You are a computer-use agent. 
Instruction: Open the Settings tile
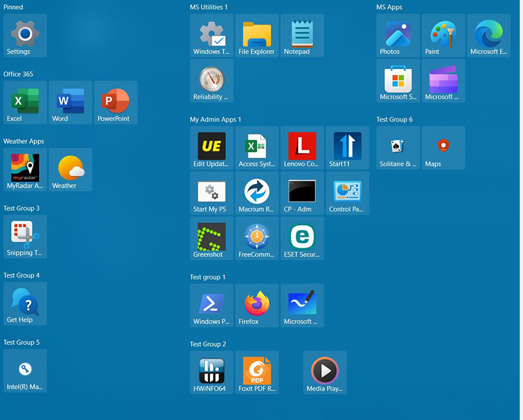(25, 35)
